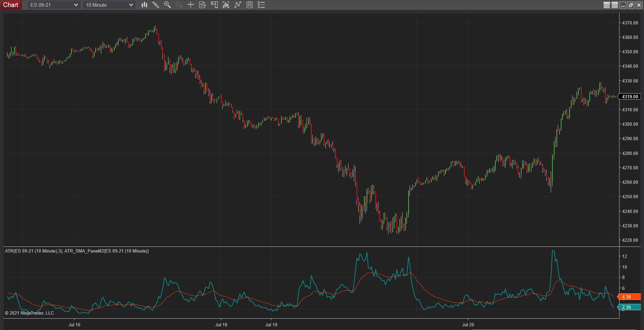Show the Data Box using its toolbar icon
Image resolution: width=644 pixels, height=330 pixels.
(202, 5)
